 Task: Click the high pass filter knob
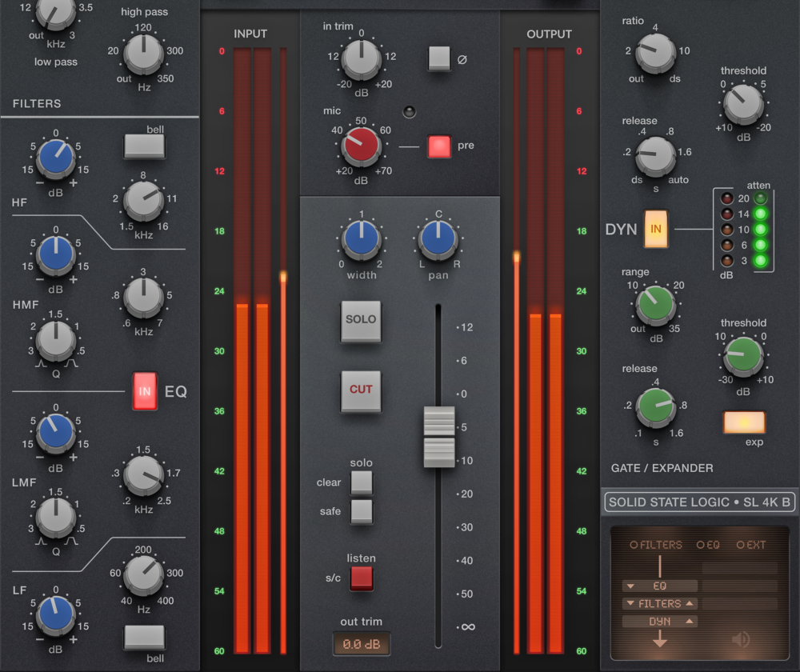[144, 53]
